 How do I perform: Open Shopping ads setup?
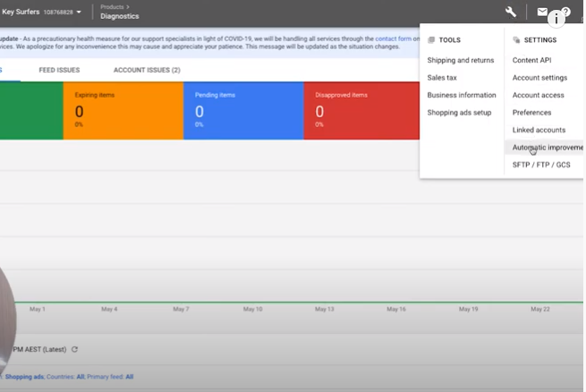[459, 113]
